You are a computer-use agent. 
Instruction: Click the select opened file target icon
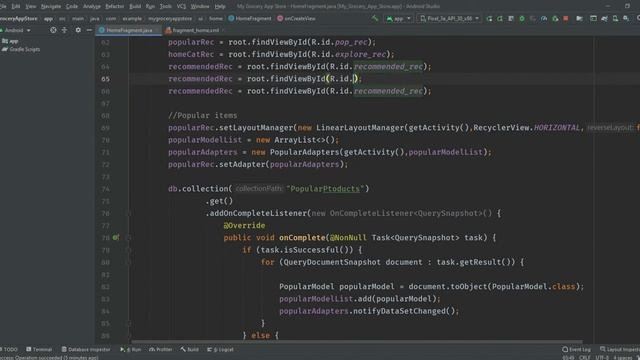pyautogui.click(x=53, y=30)
